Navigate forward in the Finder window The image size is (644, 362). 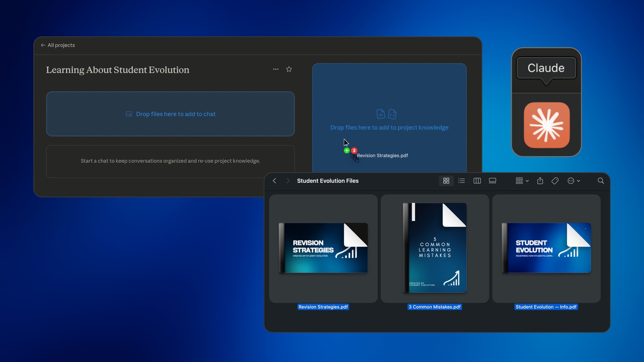click(x=288, y=181)
